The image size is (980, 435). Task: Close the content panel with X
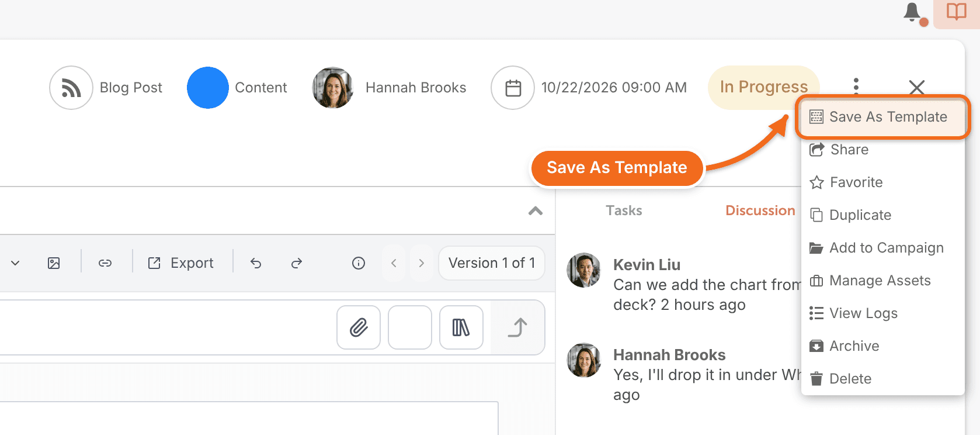click(x=917, y=88)
